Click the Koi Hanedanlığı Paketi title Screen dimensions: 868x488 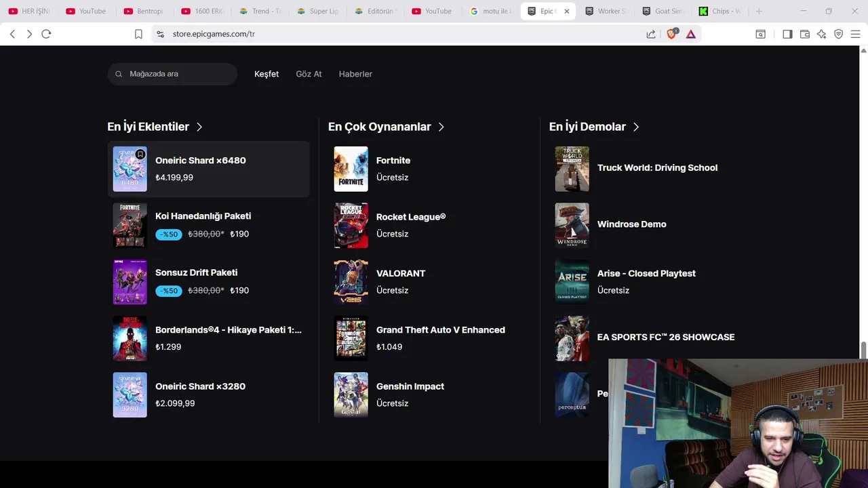203,216
